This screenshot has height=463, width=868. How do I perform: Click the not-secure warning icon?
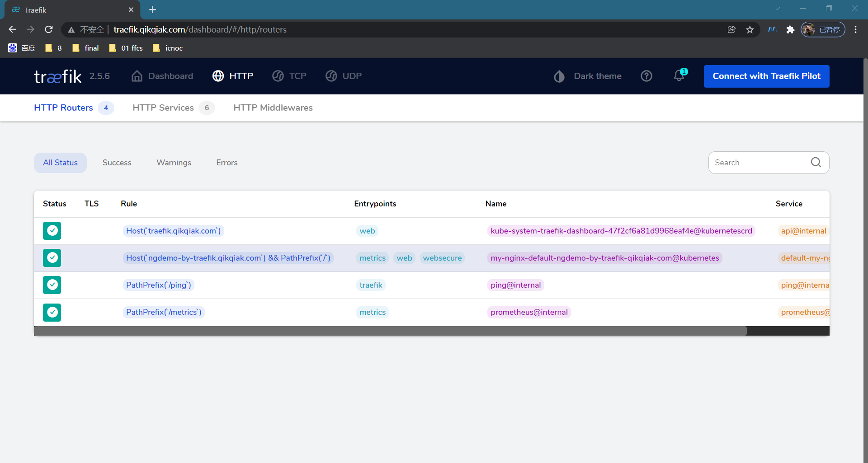point(71,30)
